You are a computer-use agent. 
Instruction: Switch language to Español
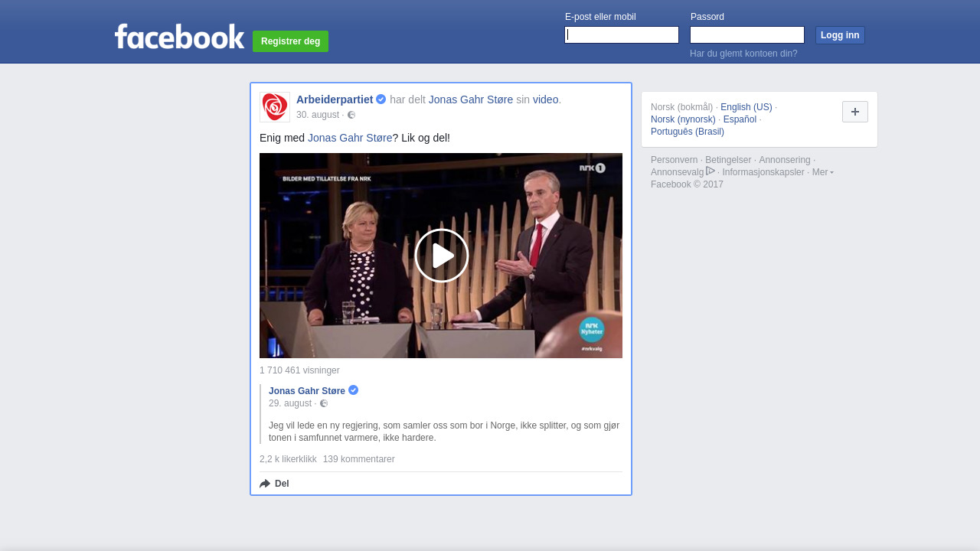740,119
